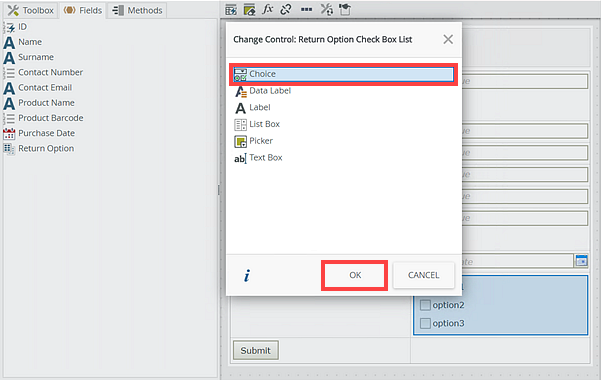Open the fx expressions toolbar icon
The width and height of the screenshot is (601, 380).
268,9
